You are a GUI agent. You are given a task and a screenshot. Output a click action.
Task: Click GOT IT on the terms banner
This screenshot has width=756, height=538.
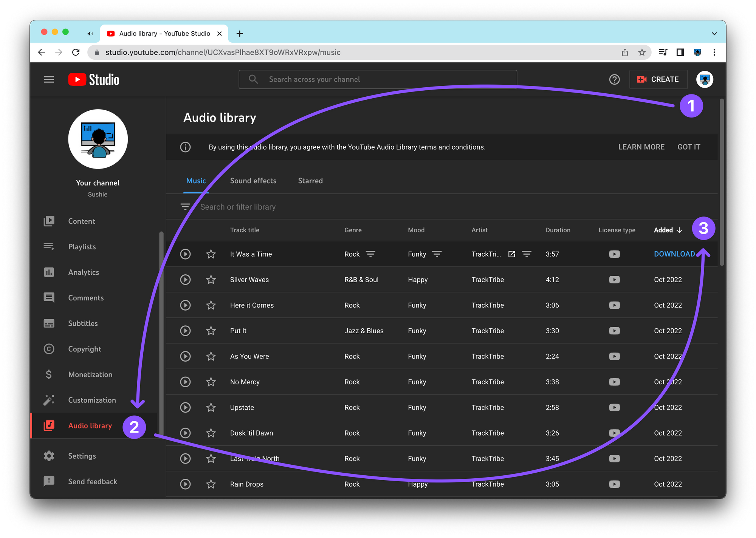click(x=688, y=147)
